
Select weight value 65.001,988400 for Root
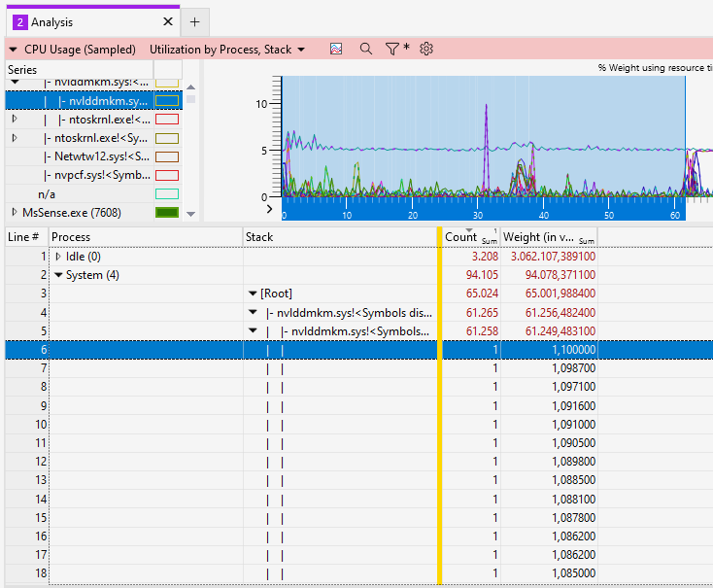(560, 294)
